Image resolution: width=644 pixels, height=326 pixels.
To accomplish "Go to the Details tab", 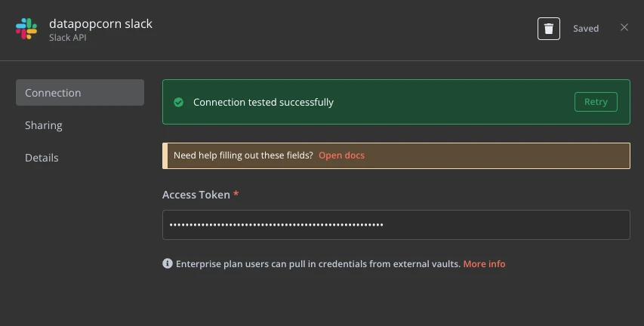I will 42,158.
